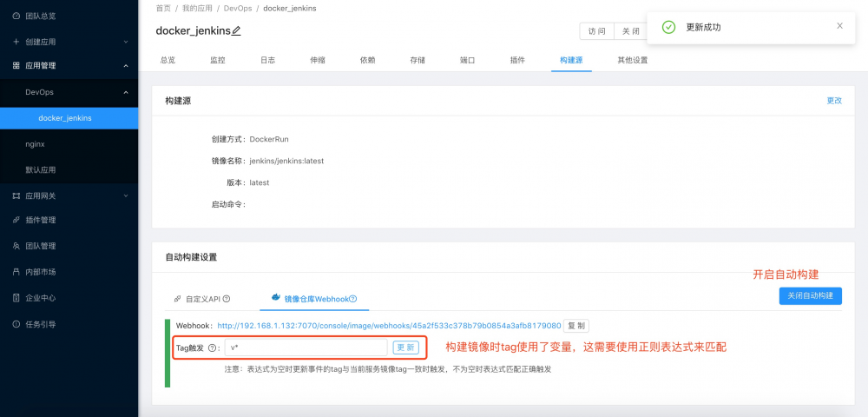Click the grid icon beside 应用管理

(16, 65)
